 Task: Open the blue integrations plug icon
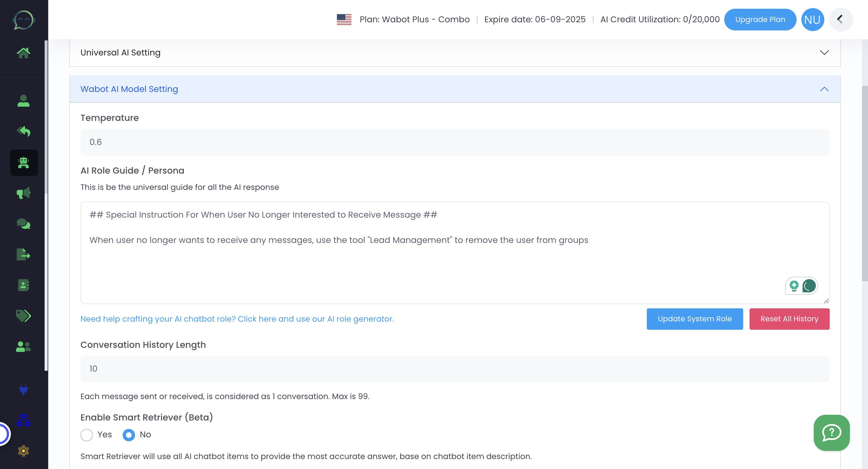(x=24, y=390)
